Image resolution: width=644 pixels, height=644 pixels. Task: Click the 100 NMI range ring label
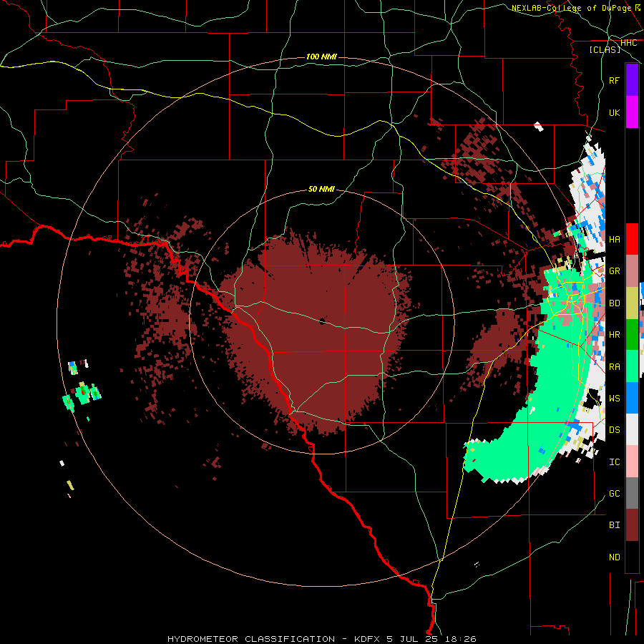tap(321, 57)
